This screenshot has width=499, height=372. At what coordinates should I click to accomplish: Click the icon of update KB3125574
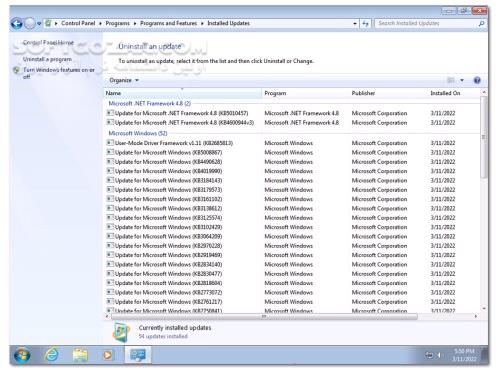[x=110, y=218]
